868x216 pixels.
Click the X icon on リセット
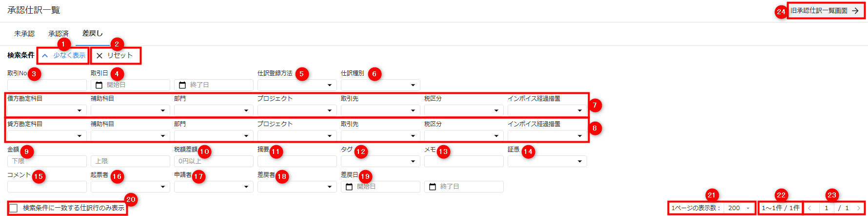point(99,56)
